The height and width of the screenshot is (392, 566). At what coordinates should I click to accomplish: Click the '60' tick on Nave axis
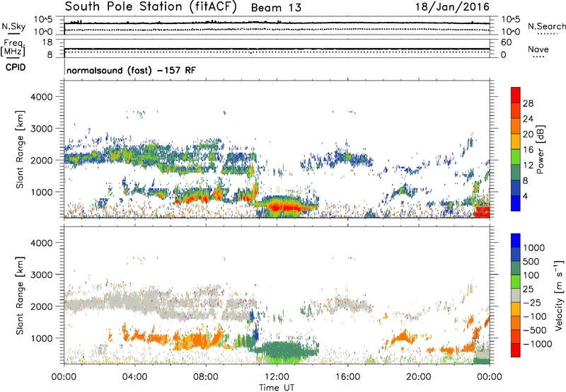tap(506, 42)
